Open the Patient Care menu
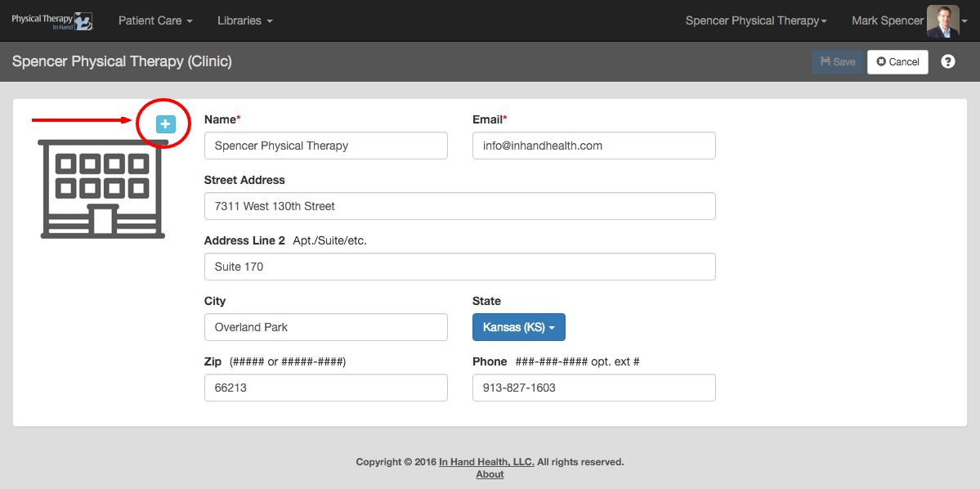This screenshot has width=980, height=489. point(155,20)
